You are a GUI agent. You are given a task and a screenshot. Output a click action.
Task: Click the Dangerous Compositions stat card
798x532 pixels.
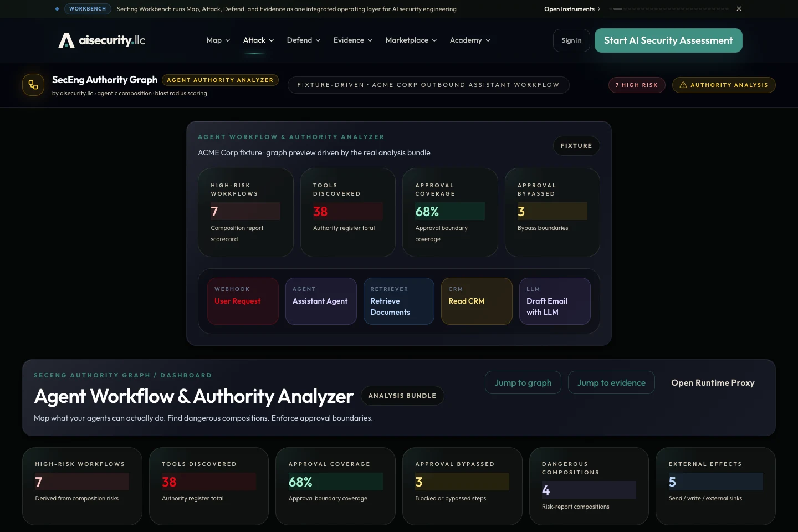(x=589, y=486)
